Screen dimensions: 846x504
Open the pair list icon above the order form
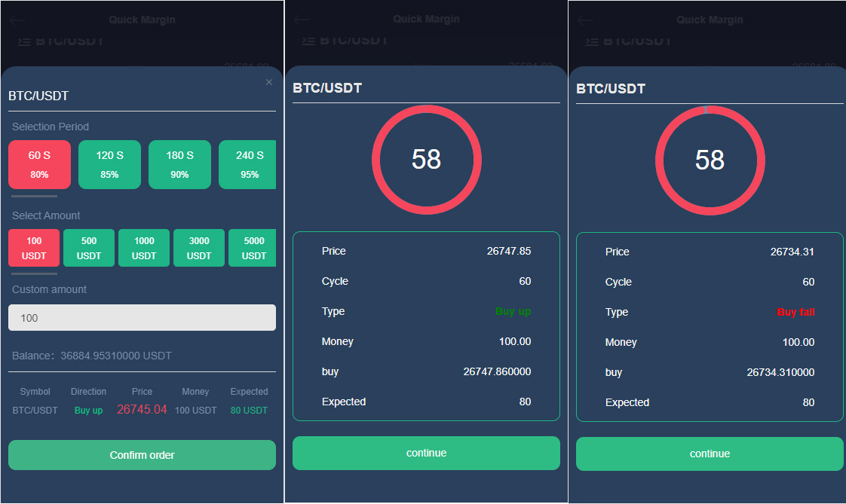coord(23,41)
